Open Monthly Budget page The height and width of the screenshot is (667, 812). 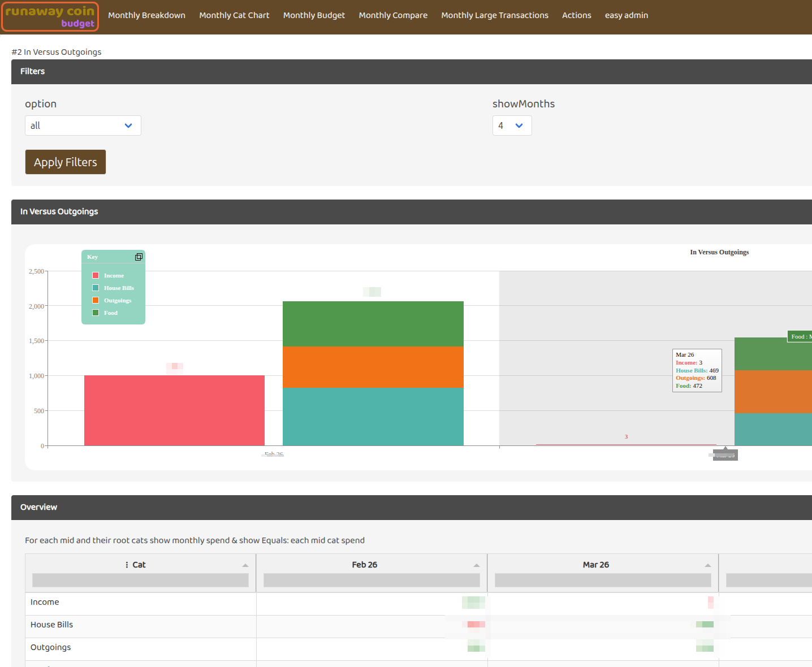click(x=314, y=15)
